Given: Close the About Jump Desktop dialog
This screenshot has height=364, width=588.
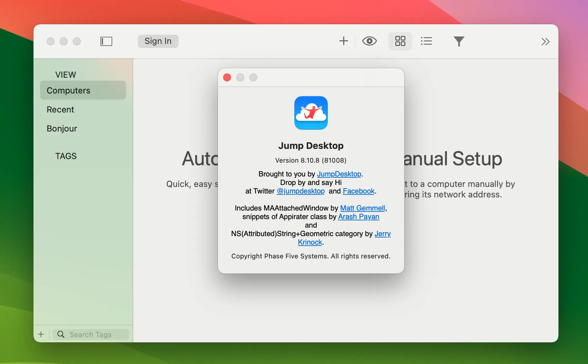Looking at the screenshot, I should [x=227, y=77].
